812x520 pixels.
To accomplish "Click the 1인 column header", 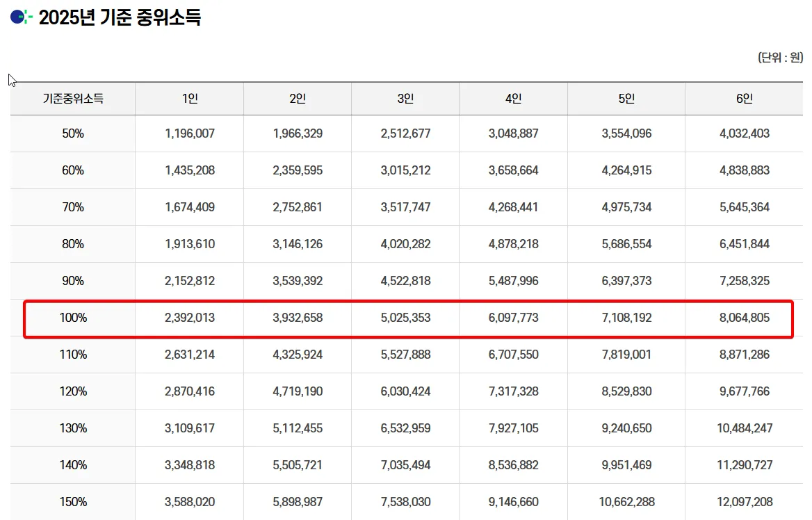I will tap(190, 98).
